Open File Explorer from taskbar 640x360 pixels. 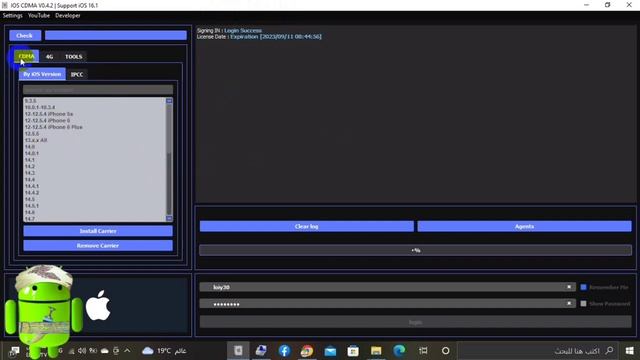point(376,351)
